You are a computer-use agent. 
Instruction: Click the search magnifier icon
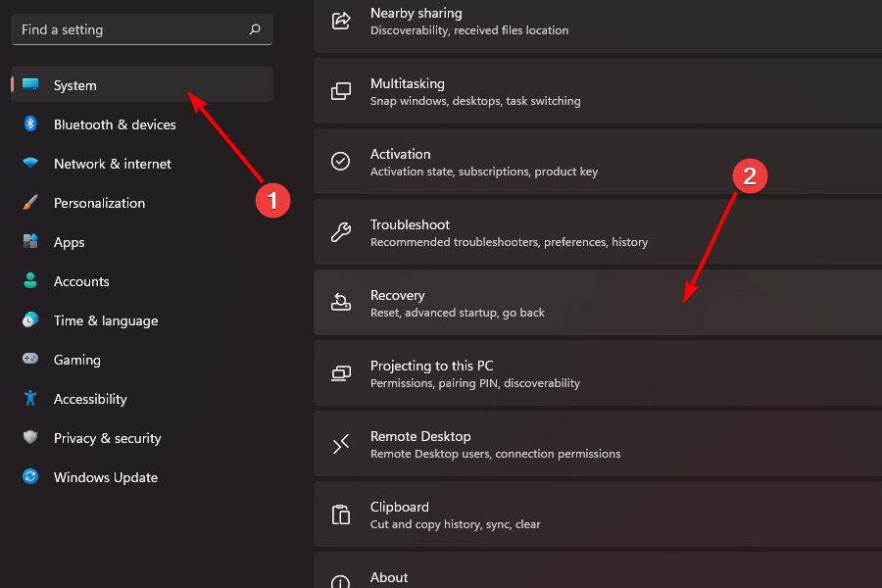[x=255, y=29]
